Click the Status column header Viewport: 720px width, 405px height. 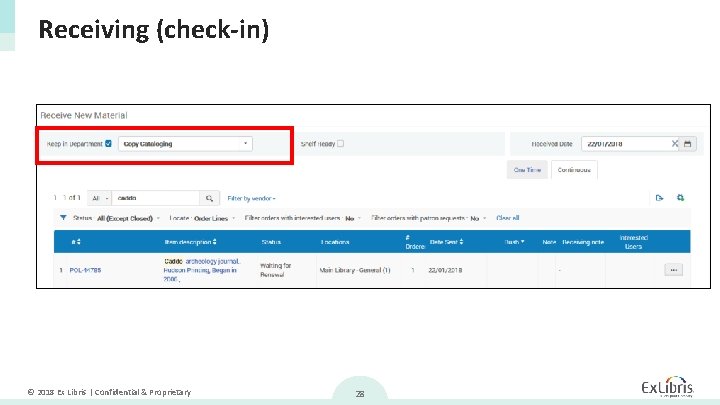[x=271, y=242]
